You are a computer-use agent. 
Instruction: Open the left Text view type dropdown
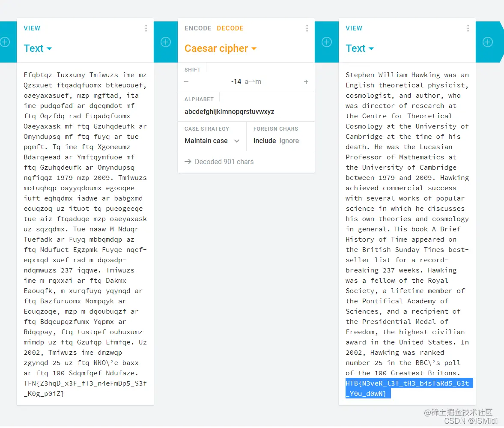tap(38, 48)
